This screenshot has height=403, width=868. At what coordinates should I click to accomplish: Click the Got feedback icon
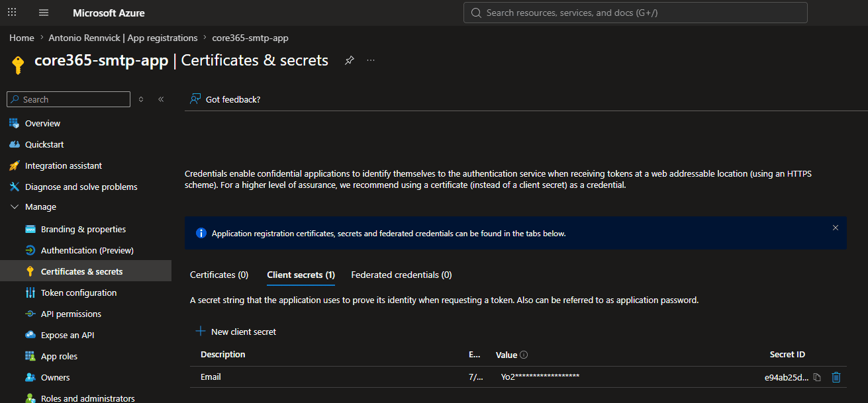coord(195,99)
